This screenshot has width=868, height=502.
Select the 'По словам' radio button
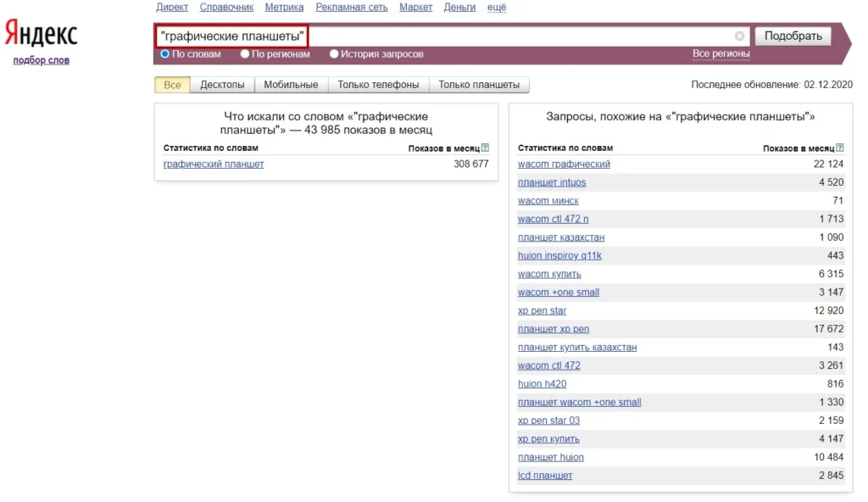pyautogui.click(x=164, y=53)
